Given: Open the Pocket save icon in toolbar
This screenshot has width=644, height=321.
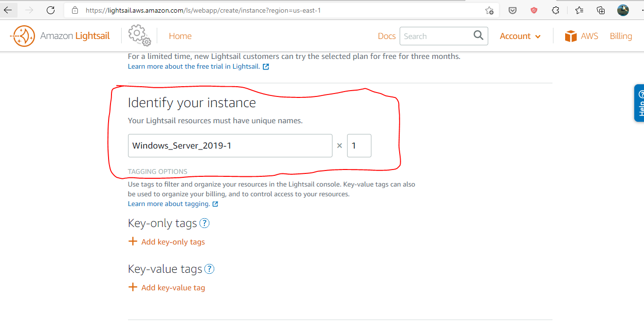Looking at the screenshot, I should pyautogui.click(x=513, y=10).
